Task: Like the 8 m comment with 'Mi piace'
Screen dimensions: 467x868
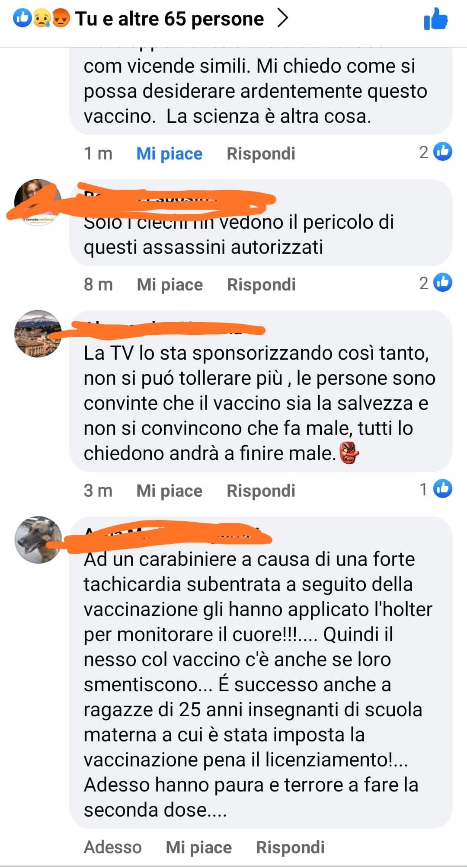Action: coord(170,284)
